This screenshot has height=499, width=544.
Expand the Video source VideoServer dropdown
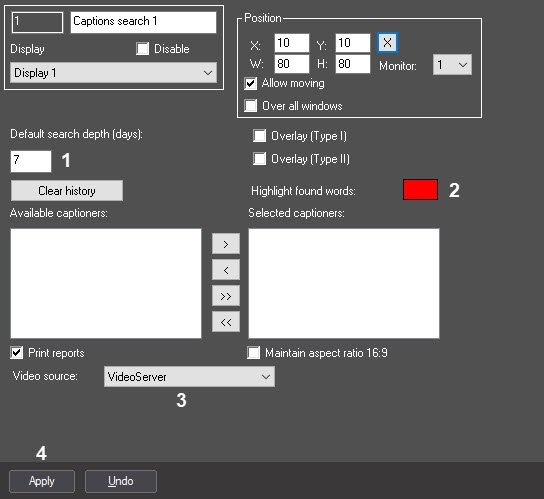tap(189, 377)
